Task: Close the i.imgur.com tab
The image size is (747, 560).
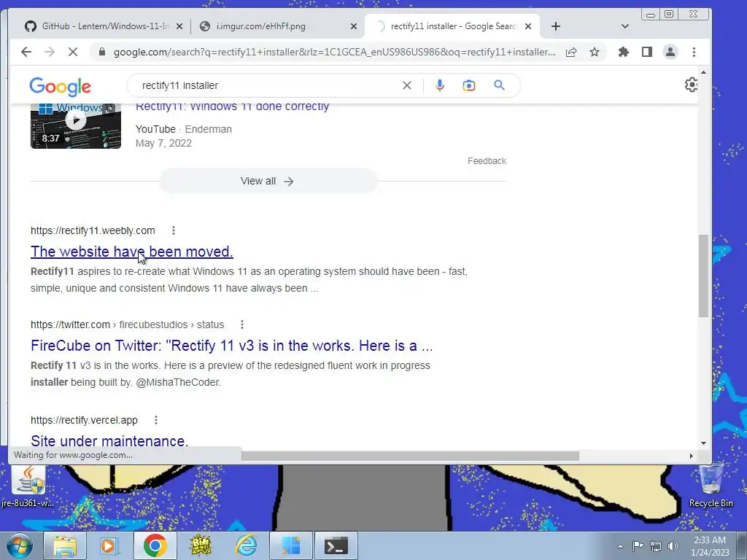Action: click(x=354, y=26)
